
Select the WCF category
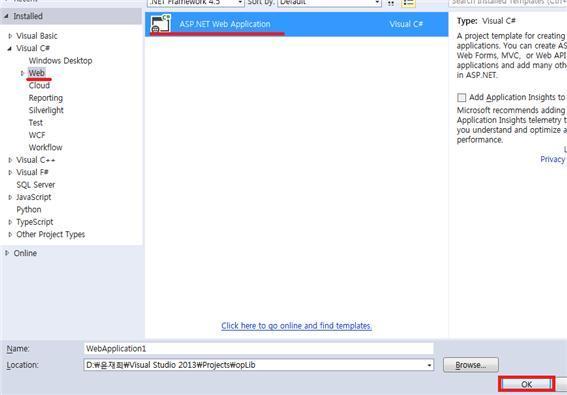(x=37, y=135)
